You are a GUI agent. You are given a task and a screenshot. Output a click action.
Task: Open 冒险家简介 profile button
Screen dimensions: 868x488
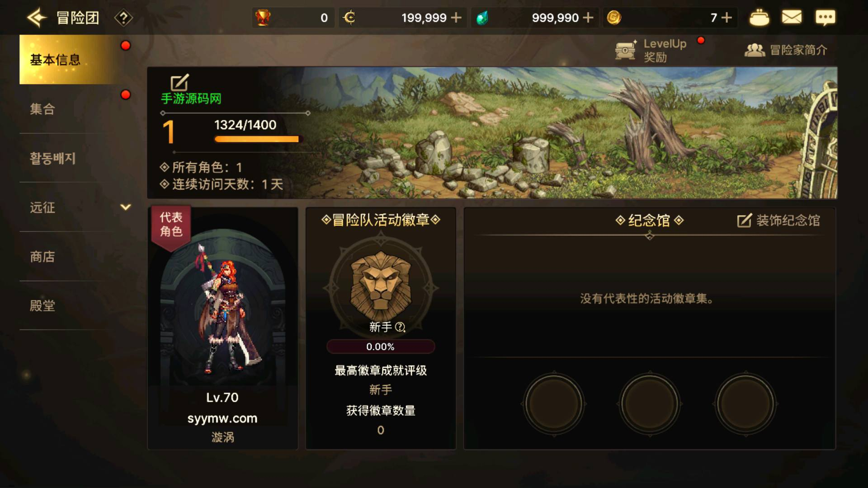(786, 50)
